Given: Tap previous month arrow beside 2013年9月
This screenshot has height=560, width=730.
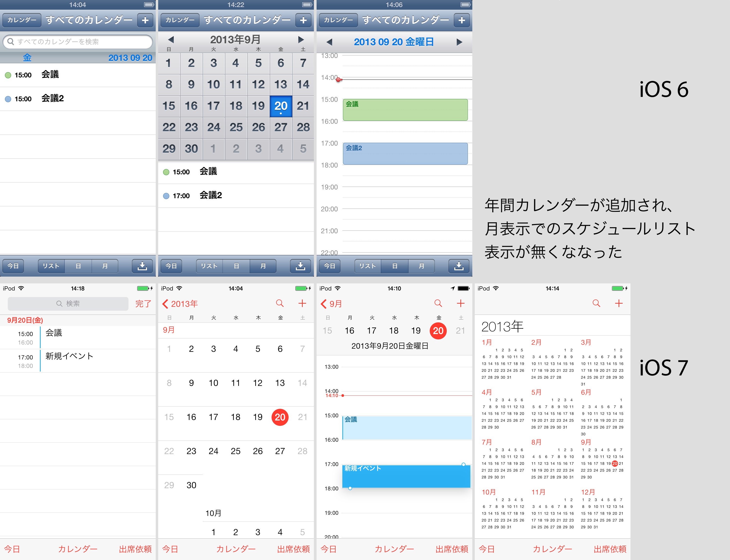Looking at the screenshot, I should (x=171, y=40).
